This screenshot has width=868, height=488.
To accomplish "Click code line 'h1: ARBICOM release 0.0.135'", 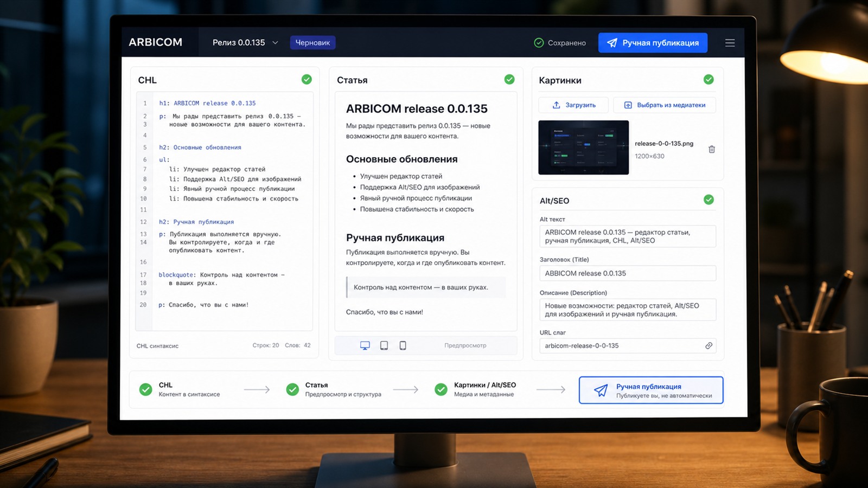I will (207, 103).
